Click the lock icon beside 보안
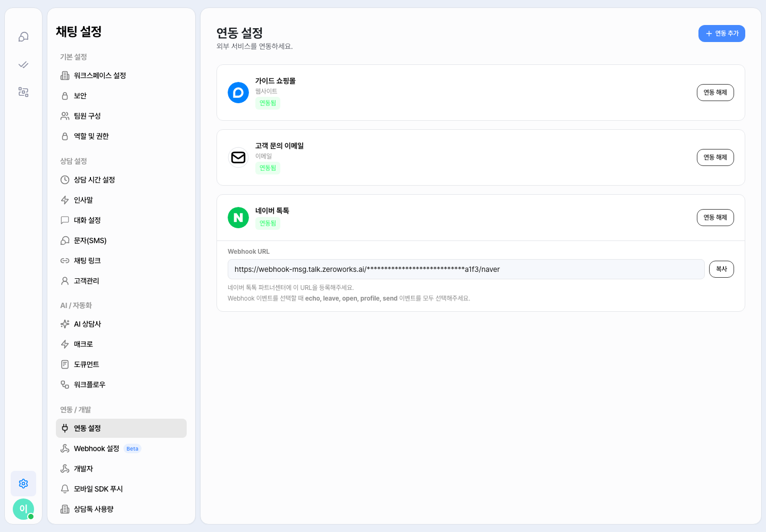766x532 pixels. coord(65,96)
